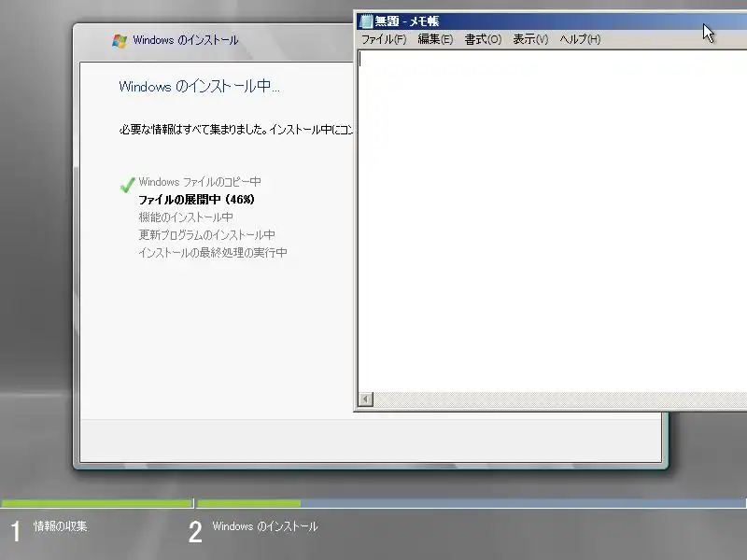Click the '機能のインストール中' step
Screen dimensions: 747x560
click(x=186, y=217)
